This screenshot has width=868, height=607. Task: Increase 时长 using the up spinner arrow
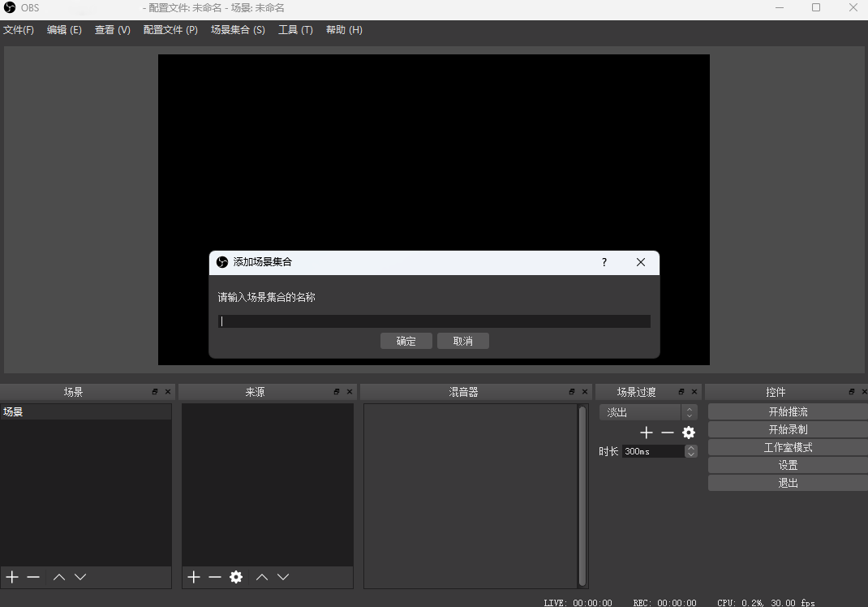690,447
